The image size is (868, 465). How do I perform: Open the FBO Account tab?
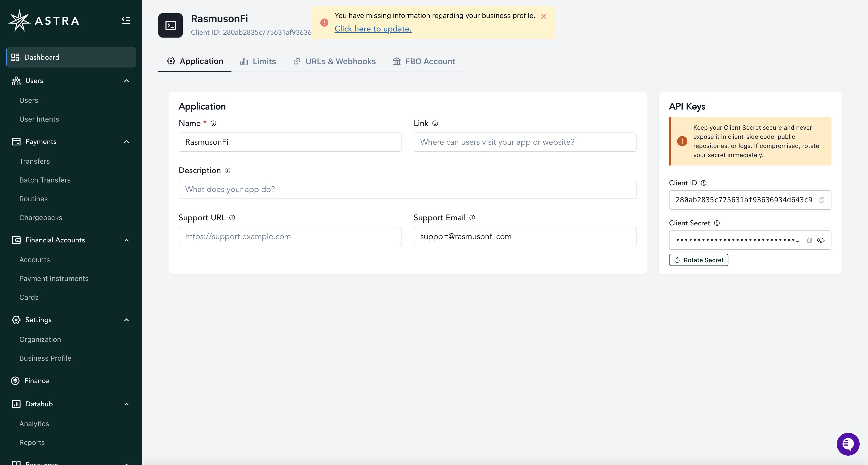424,61
